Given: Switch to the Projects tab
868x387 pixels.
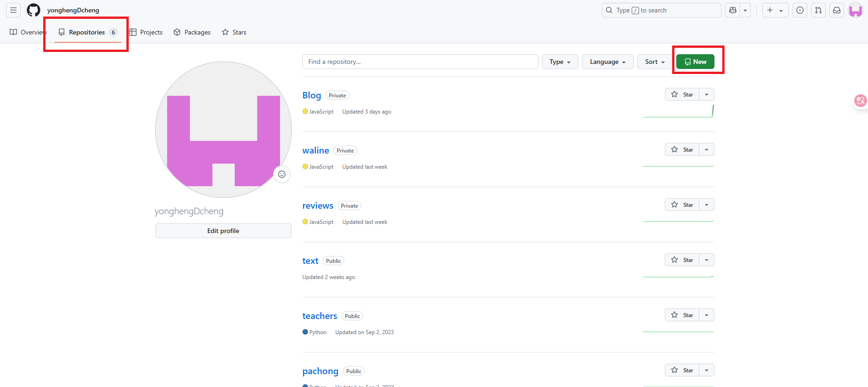Looking at the screenshot, I should pyautogui.click(x=146, y=32).
